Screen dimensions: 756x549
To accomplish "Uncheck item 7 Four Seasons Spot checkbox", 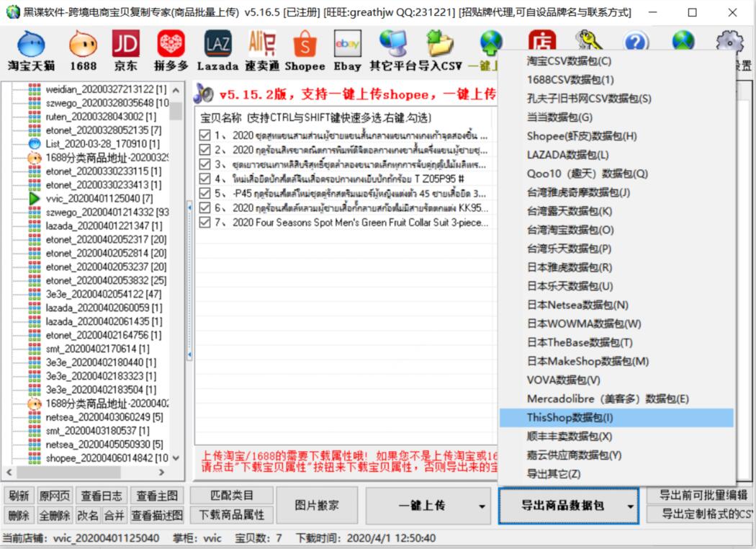I will click(205, 222).
